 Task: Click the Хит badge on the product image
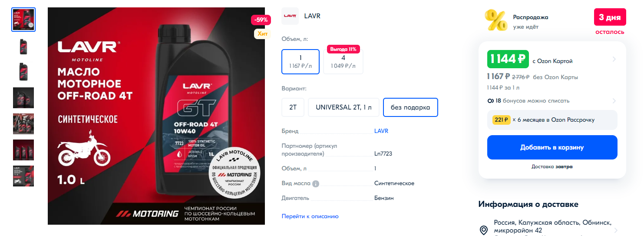click(263, 33)
